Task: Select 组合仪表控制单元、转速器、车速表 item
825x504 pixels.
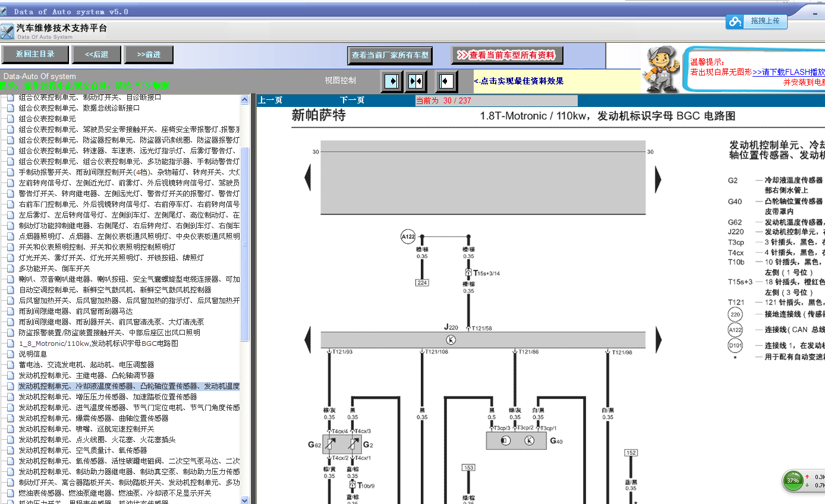Action: pyautogui.click(x=129, y=151)
